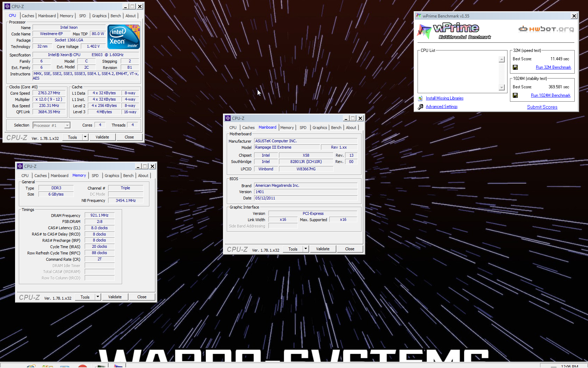588x368 pixels.
Task: Open About tab in top-left CPU-Z window
Action: pos(131,16)
